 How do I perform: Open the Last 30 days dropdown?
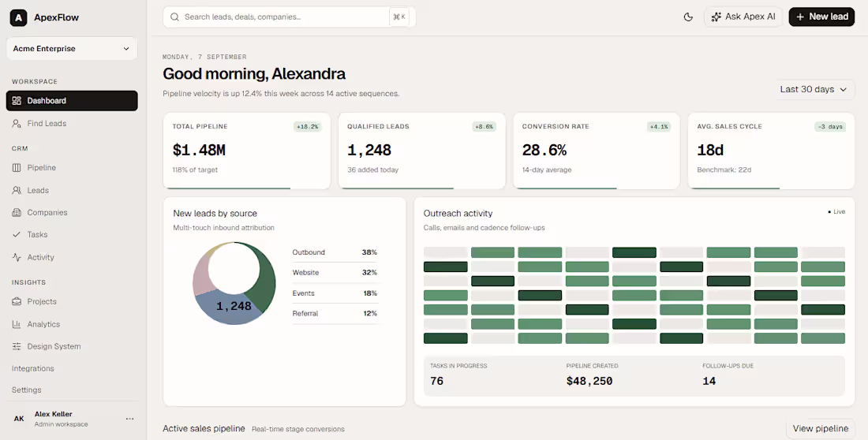tap(814, 90)
